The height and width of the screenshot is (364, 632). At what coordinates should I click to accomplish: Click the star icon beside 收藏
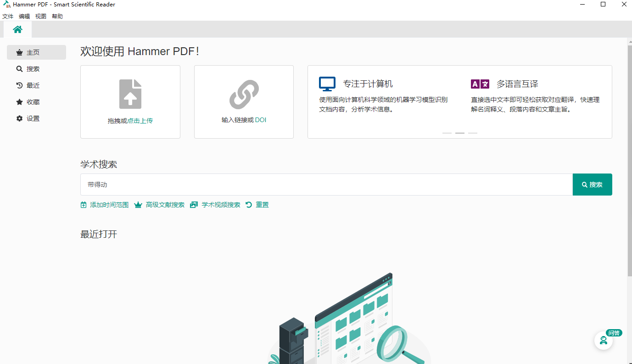click(19, 102)
